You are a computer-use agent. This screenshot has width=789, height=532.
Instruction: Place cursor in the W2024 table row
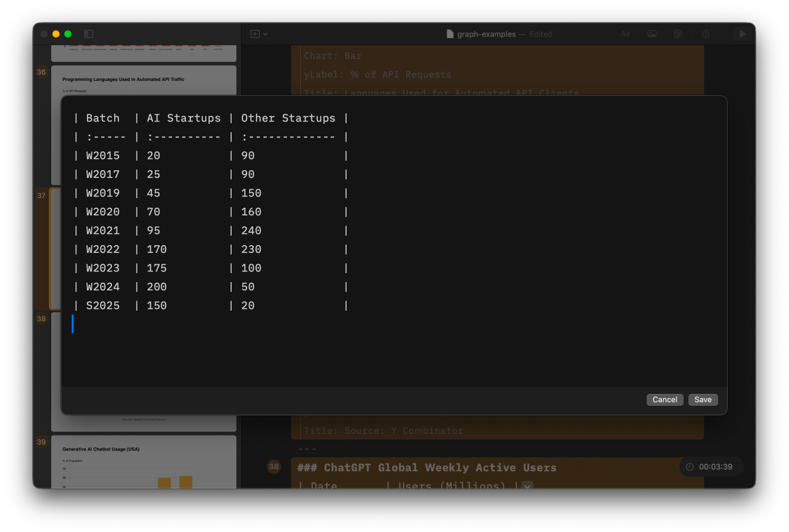179,286
